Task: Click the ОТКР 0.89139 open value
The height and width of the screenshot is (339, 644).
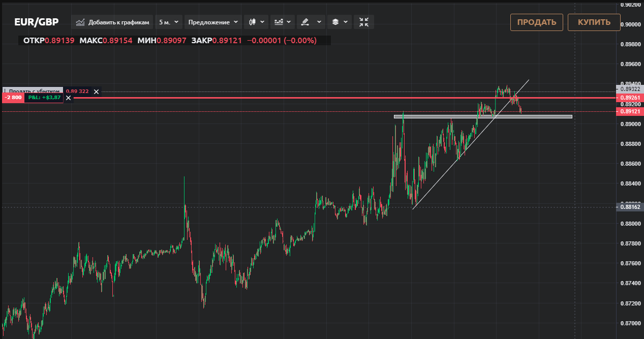Action: click(x=49, y=41)
